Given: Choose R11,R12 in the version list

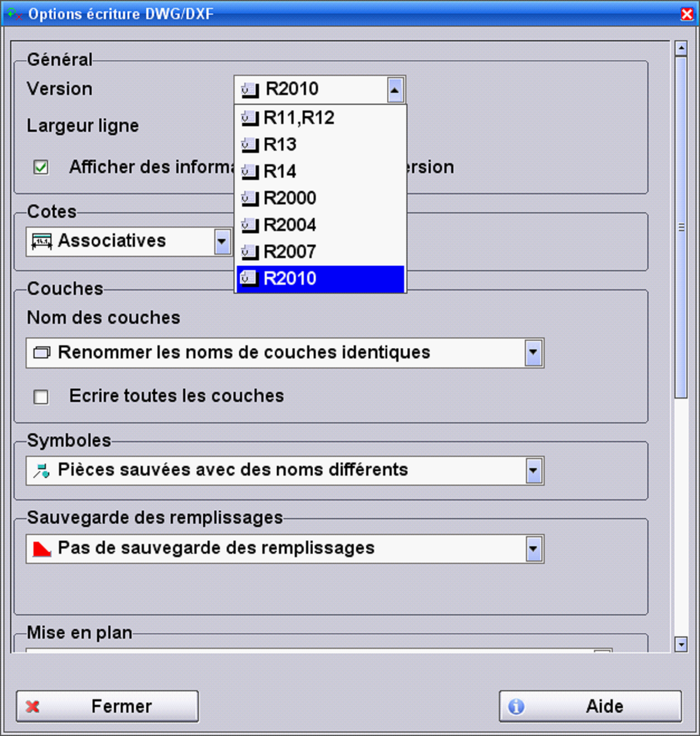Looking at the screenshot, I should coord(298,118).
